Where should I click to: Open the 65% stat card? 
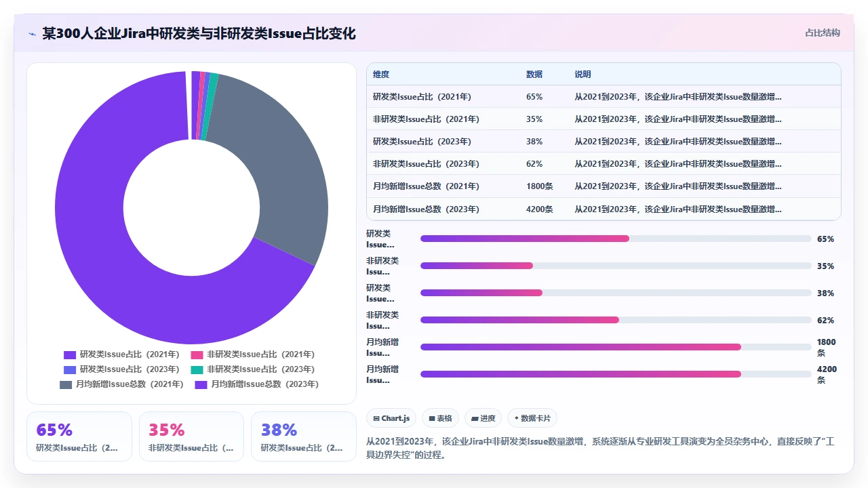coord(79,436)
